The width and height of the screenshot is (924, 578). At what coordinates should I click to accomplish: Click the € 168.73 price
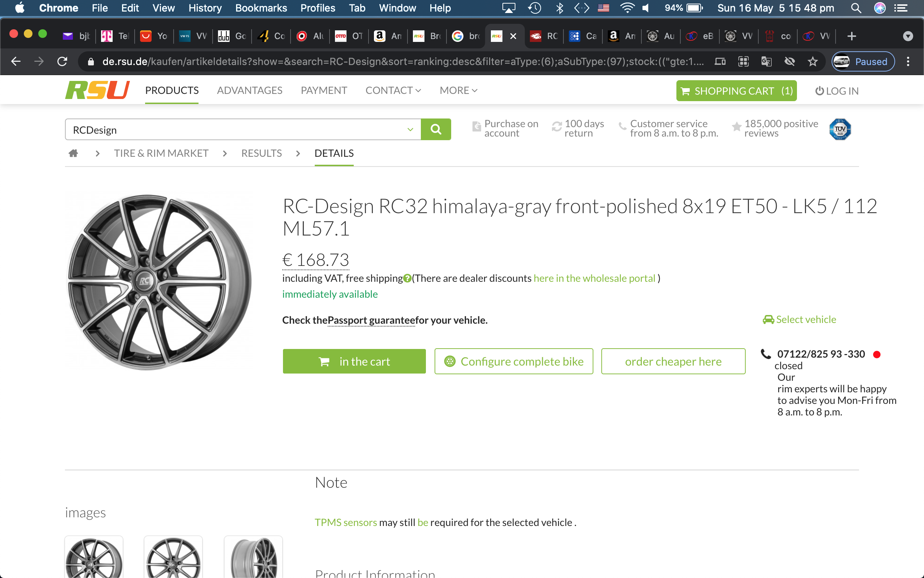pos(315,260)
